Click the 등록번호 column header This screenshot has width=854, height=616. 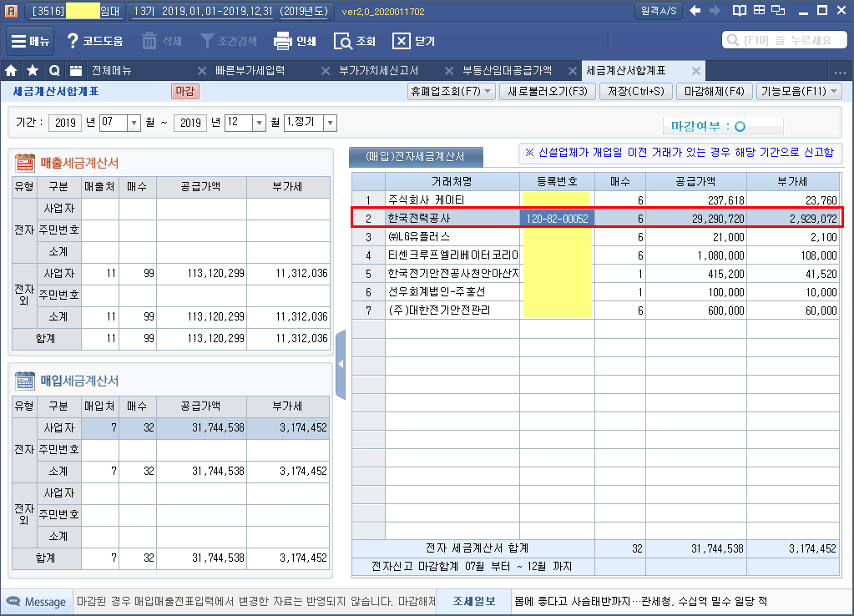point(557,181)
